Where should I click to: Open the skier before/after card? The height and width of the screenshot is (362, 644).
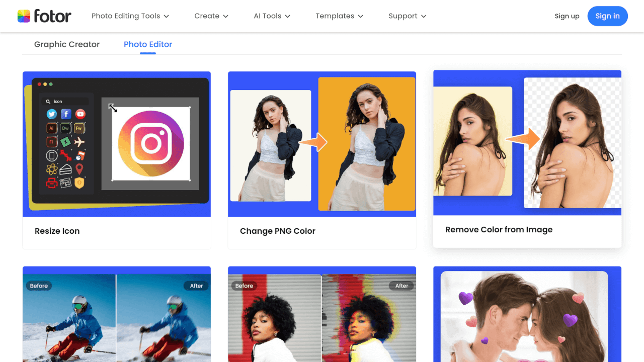117,314
